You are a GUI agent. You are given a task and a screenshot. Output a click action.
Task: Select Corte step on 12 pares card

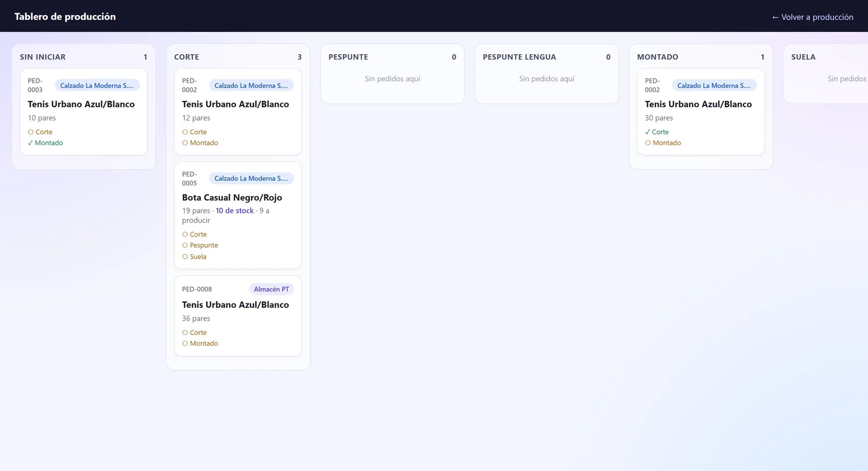pos(194,132)
